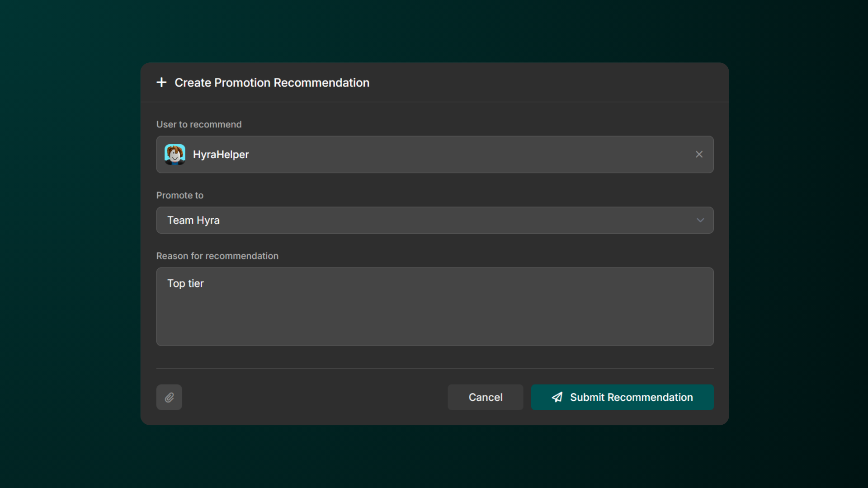Remove HyraHelper using the X icon

(699, 155)
